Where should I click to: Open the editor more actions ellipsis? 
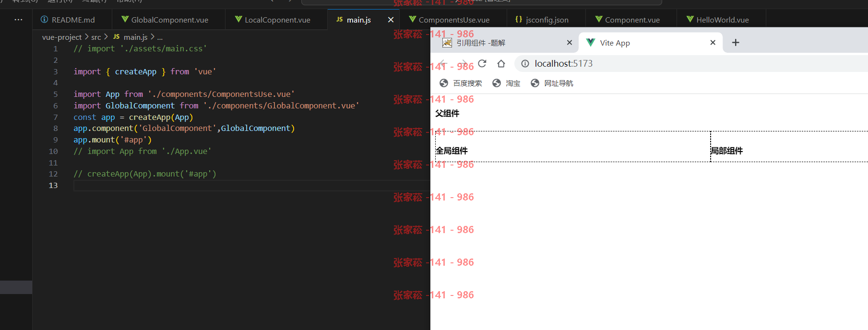tap(18, 20)
